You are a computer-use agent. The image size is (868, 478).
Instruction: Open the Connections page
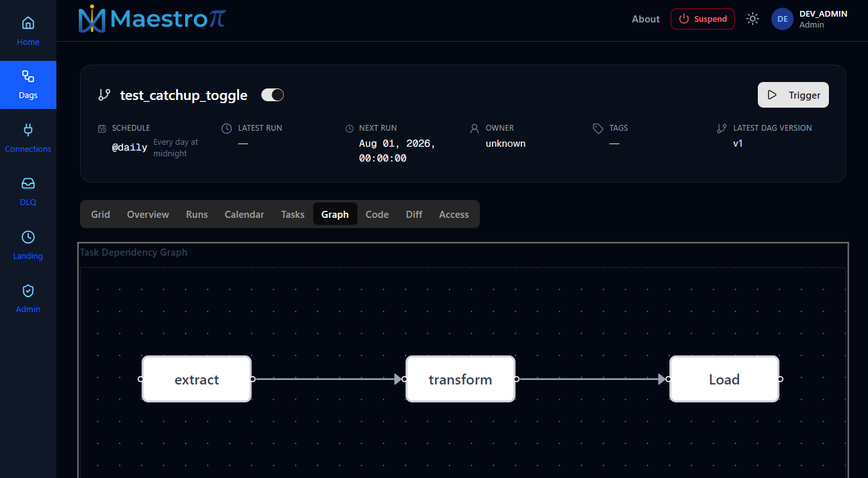pyautogui.click(x=28, y=138)
